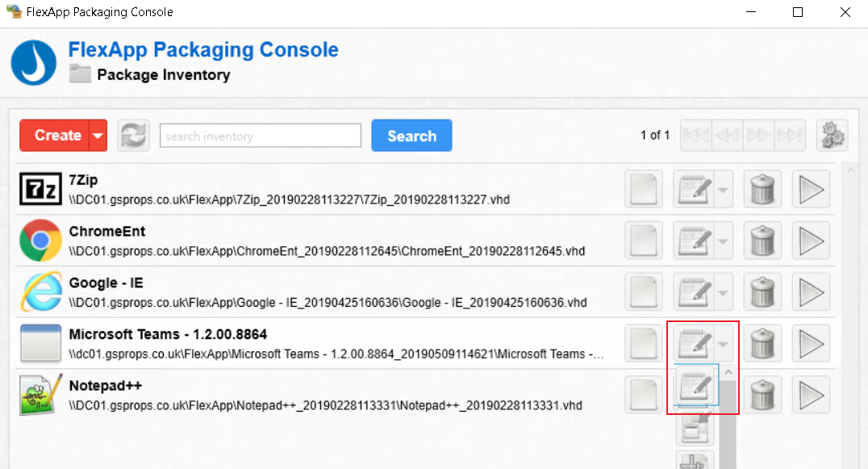Click the play icon for ChromeEnt
868x469 pixels.
coord(811,241)
